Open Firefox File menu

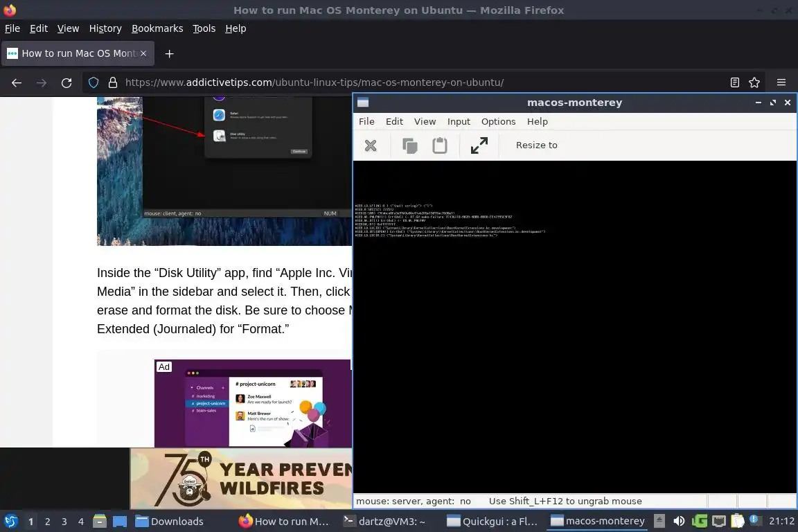(12, 28)
